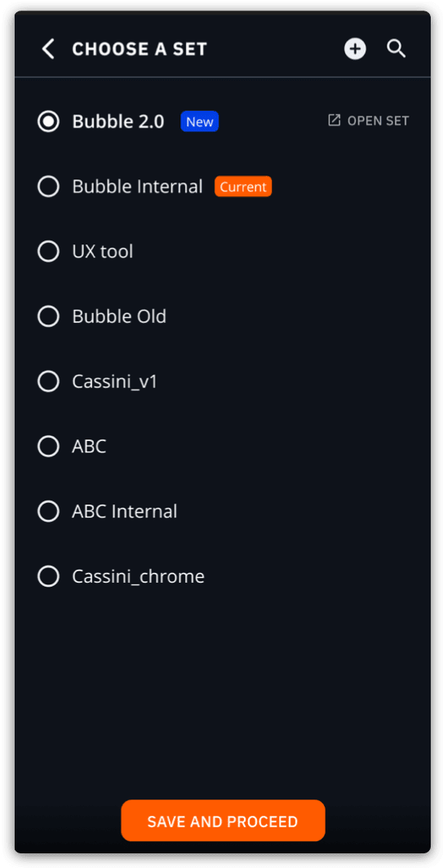Click the SAVE AND PROCEED button
Screen dimensions: 443x868
click(223, 821)
